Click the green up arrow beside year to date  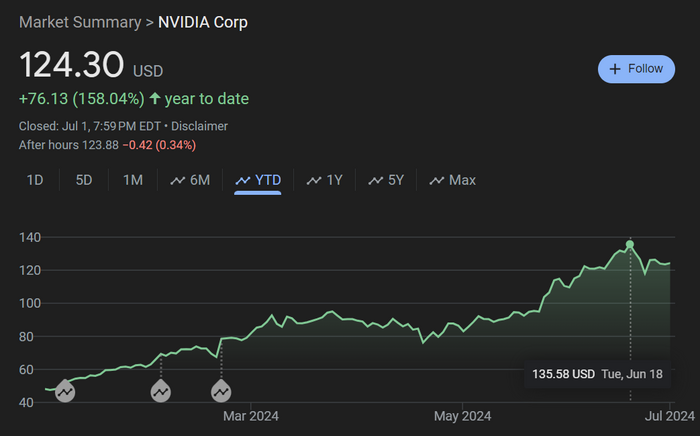(155, 99)
